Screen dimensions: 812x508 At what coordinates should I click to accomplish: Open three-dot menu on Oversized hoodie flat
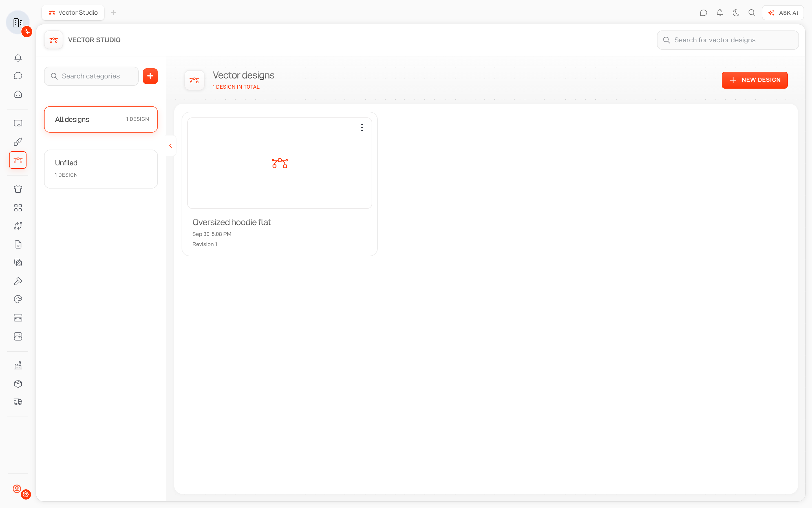[362, 128]
